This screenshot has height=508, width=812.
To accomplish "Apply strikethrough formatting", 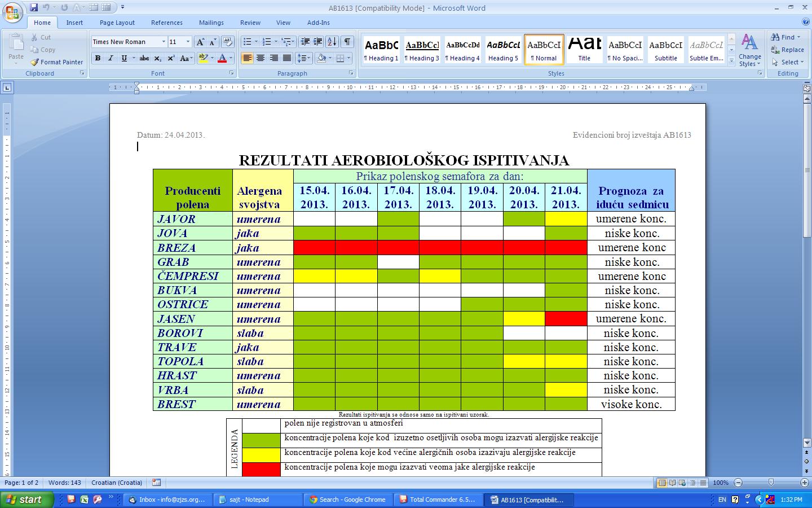I will pos(144,58).
